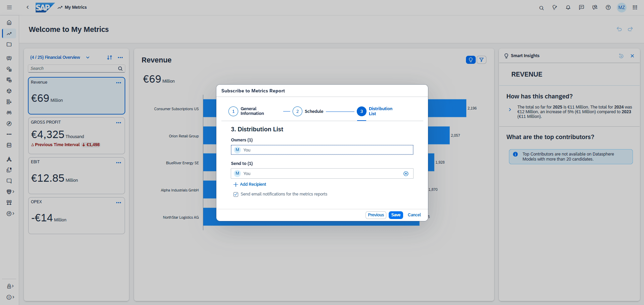The height and width of the screenshot is (305, 644).
Task: Expand the Financial Overview dropdown
Action: click(88, 57)
